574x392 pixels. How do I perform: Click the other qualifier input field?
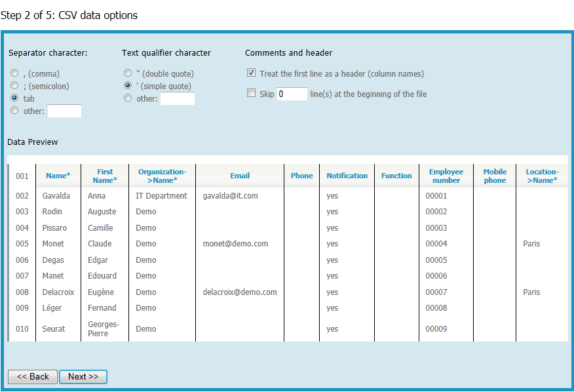(177, 98)
